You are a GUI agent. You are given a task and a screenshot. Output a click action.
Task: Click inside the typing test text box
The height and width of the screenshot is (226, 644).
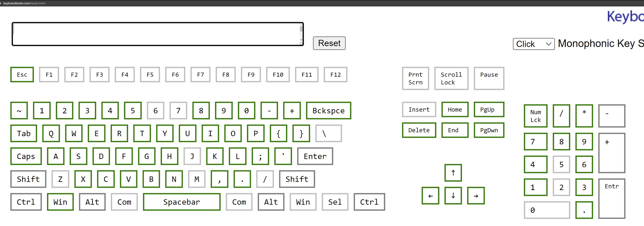coord(155,34)
